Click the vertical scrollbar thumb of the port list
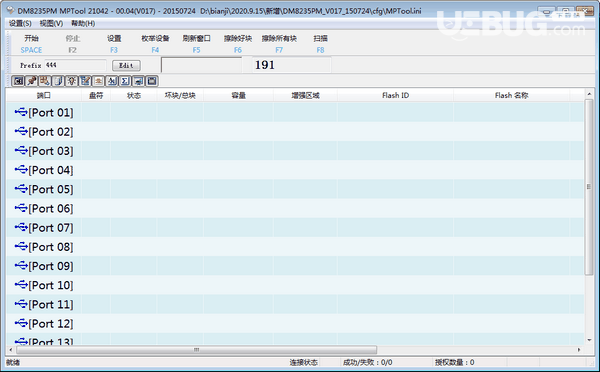The height and width of the screenshot is (372, 600). click(x=589, y=187)
